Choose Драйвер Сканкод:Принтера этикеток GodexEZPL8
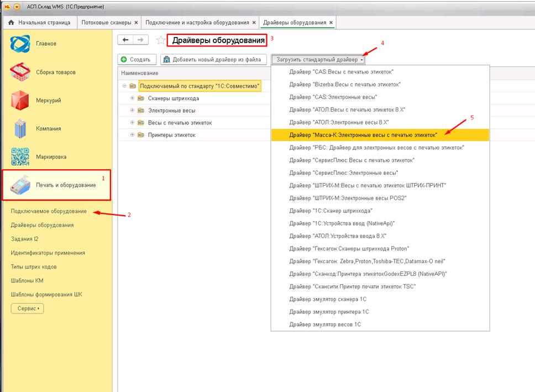Image resolution: width=535 pixels, height=392 pixels. pos(380,274)
